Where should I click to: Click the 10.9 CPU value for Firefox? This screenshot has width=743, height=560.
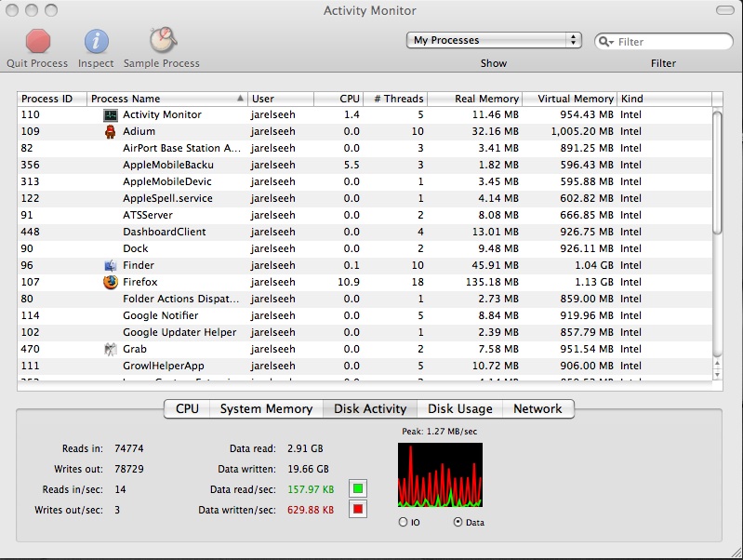click(349, 282)
